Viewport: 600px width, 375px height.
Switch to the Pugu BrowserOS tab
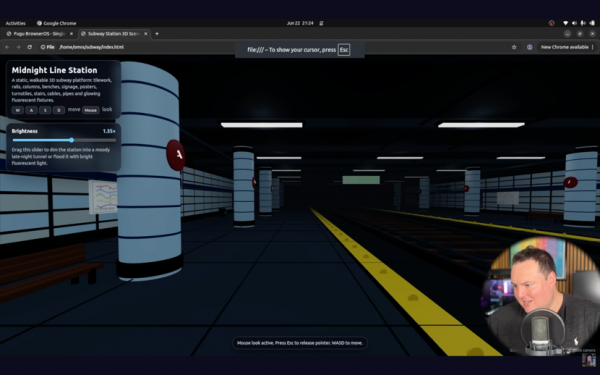(40, 34)
